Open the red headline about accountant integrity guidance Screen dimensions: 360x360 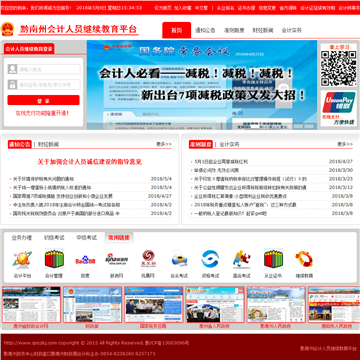[89, 162]
